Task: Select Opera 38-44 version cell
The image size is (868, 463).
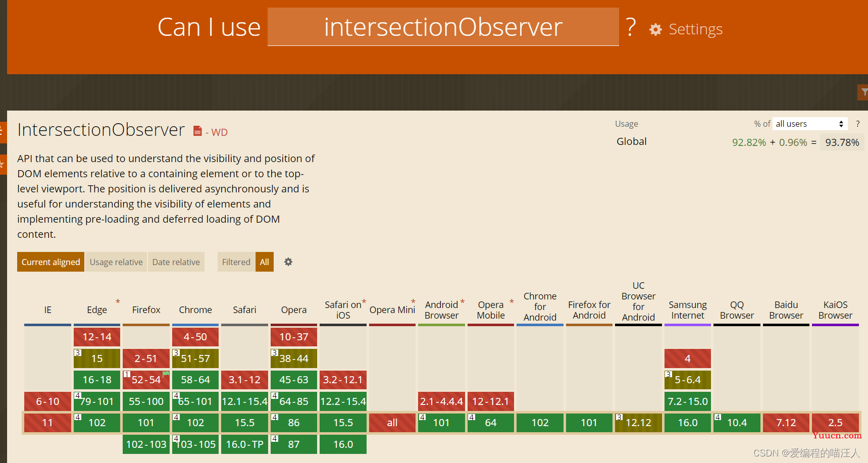Action: pos(294,358)
